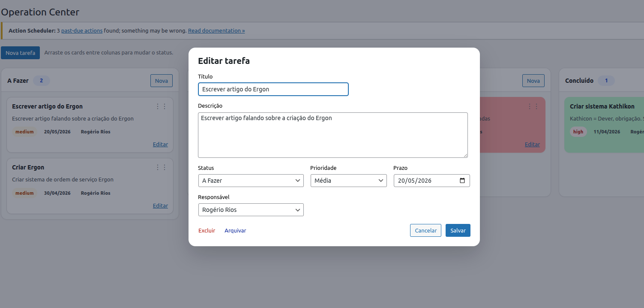Click the count badge 2 beside A Fazer
This screenshot has height=308, width=644.
(42, 81)
